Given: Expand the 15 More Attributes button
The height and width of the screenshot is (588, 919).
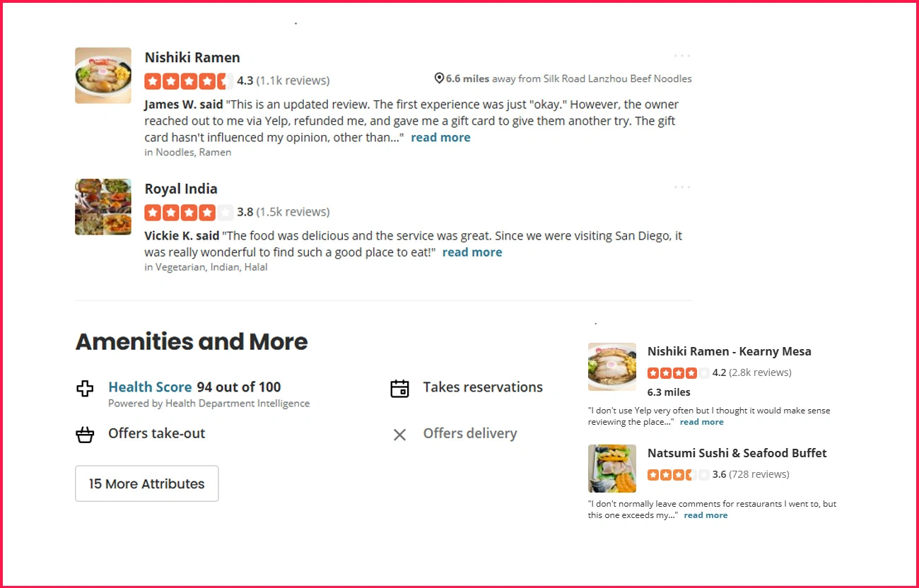Looking at the screenshot, I should point(146,484).
